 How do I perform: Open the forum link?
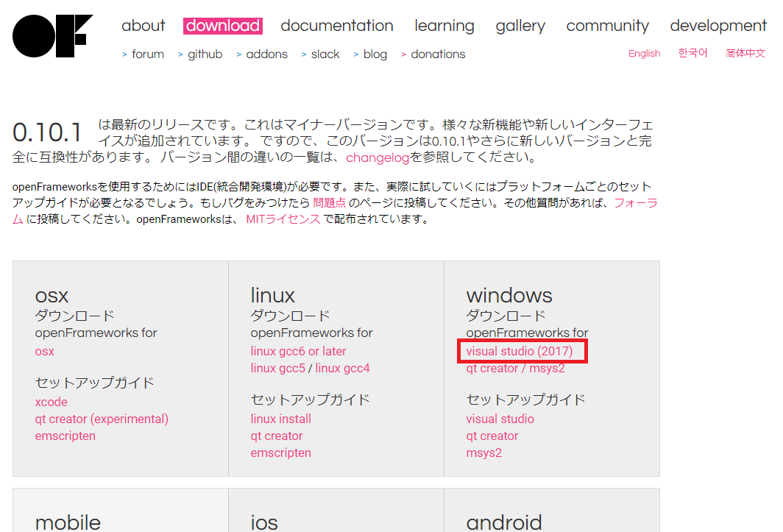coord(148,54)
